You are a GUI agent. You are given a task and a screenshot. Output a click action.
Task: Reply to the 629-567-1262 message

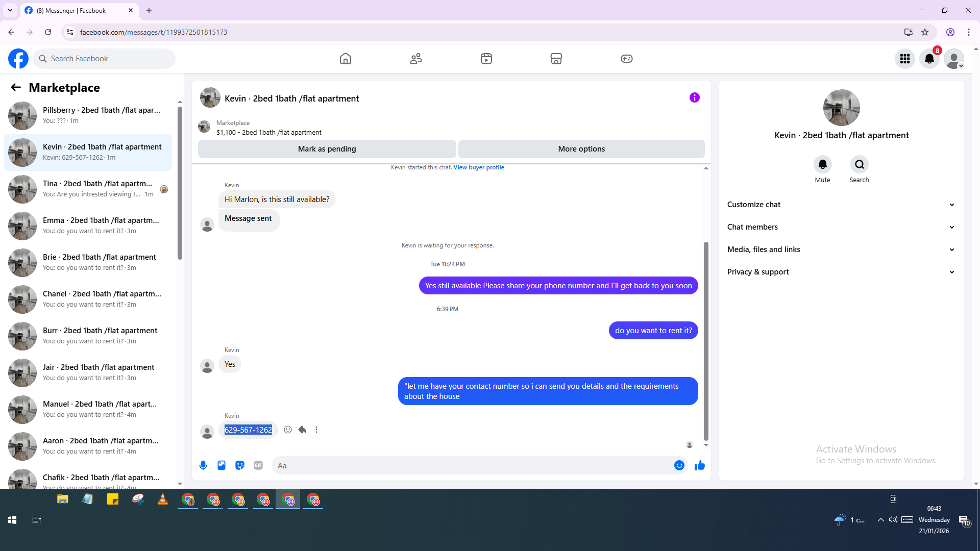coord(302,430)
